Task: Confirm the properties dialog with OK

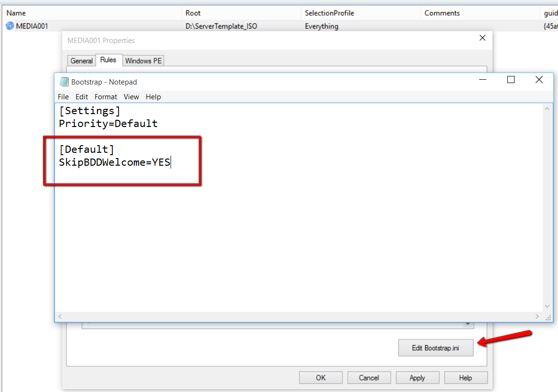Action: 321,378
